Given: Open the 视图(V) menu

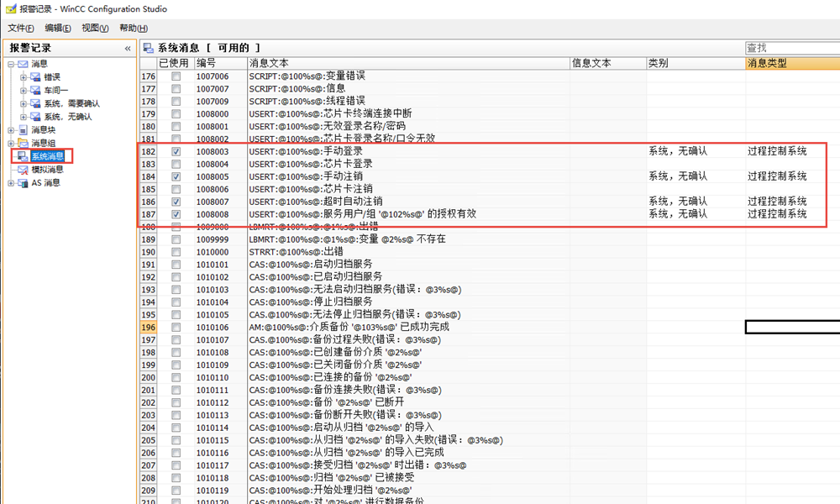Looking at the screenshot, I should click(95, 29).
